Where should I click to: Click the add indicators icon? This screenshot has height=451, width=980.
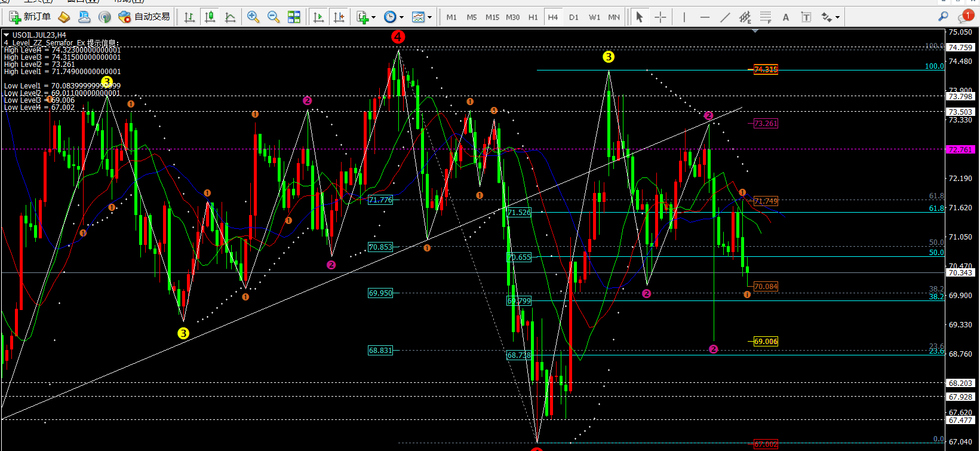362,17
